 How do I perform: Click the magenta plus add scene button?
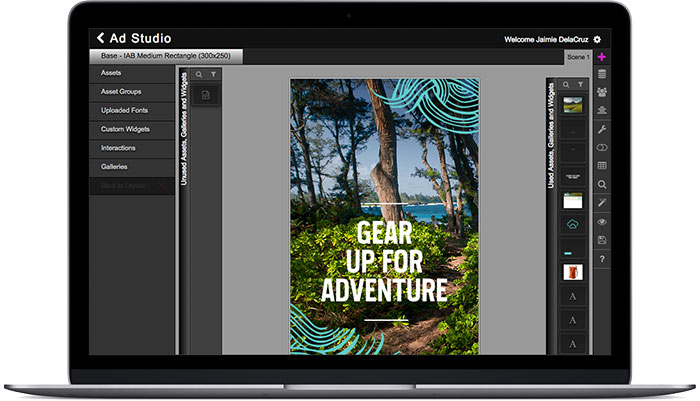point(602,57)
